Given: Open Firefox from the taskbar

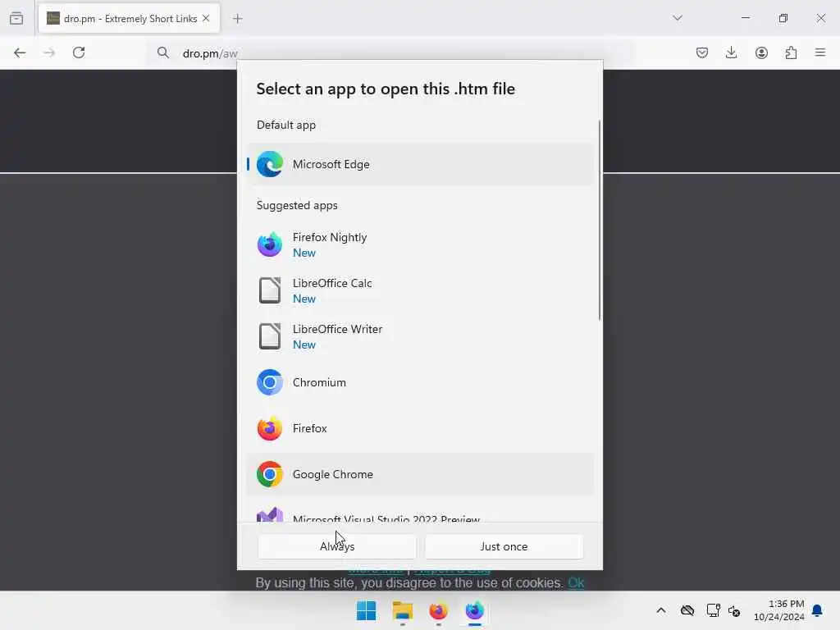Looking at the screenshot, I should click(438, 610).
